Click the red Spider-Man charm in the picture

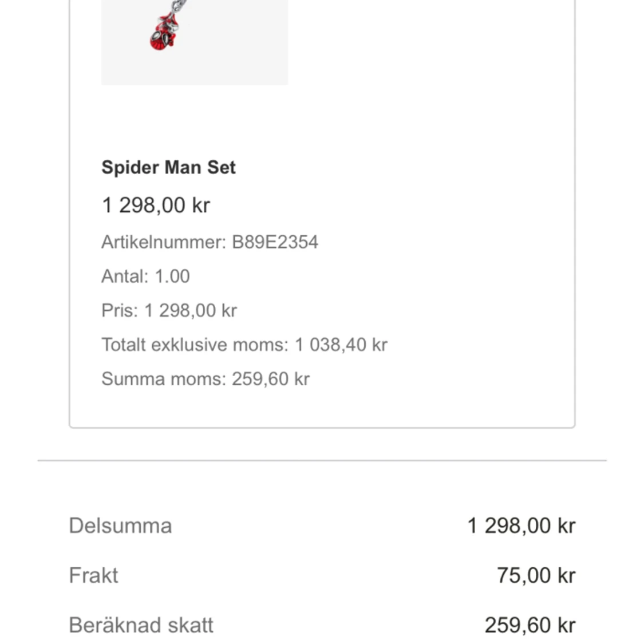click(x=165, y=33)
